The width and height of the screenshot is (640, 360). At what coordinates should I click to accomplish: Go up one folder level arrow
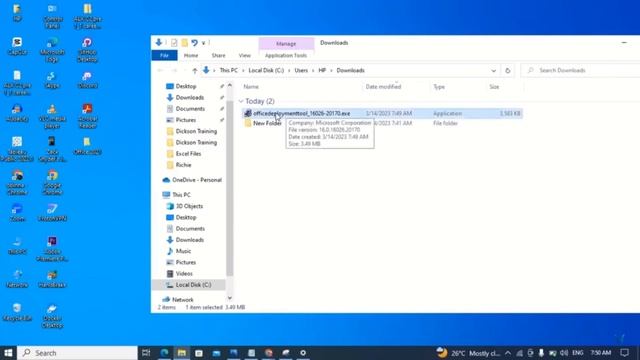(195, 71)
